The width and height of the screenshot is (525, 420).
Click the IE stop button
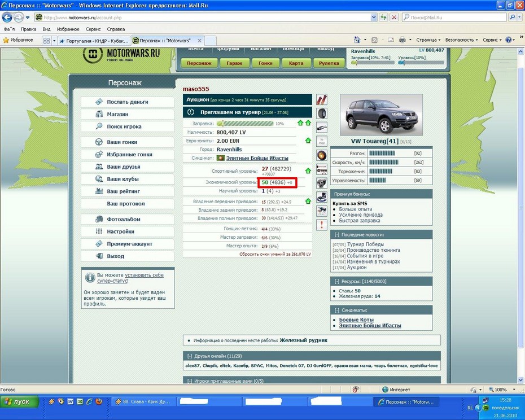coord(395,17)
